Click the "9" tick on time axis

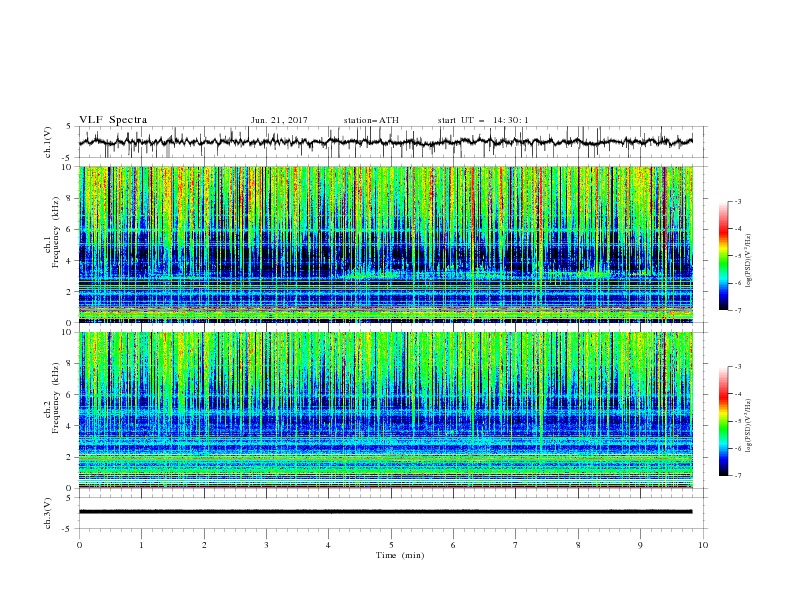point(640,545)
